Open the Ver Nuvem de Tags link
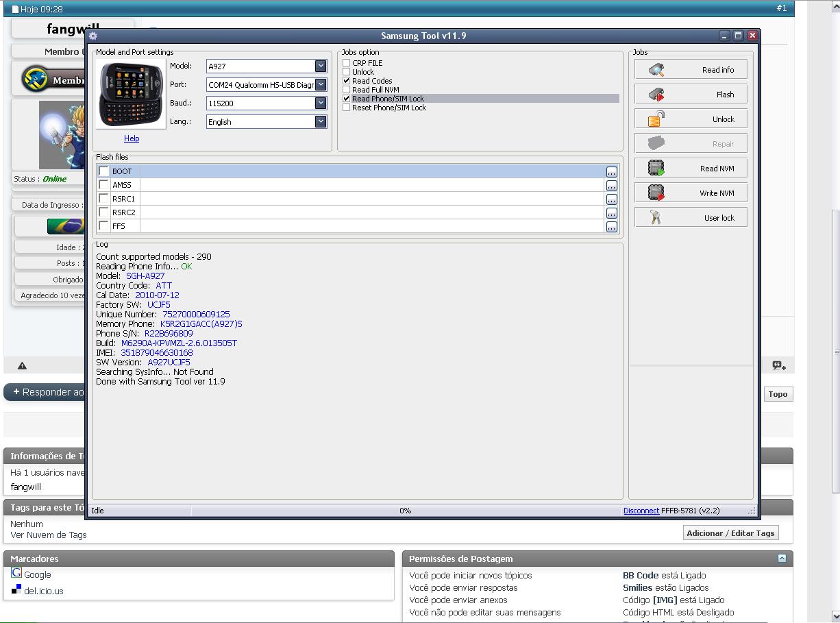The image size is (840, 623). [x=49, y=535]
